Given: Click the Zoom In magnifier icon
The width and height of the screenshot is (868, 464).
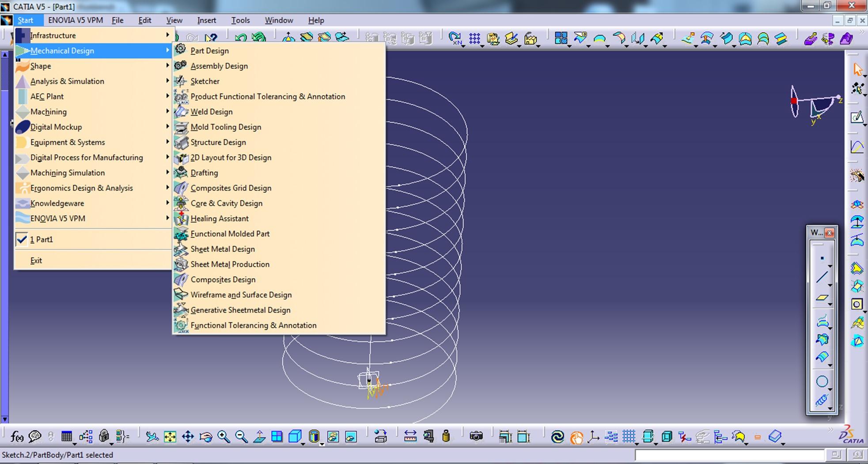Looking at the screenshot, I should pos(224,437).
